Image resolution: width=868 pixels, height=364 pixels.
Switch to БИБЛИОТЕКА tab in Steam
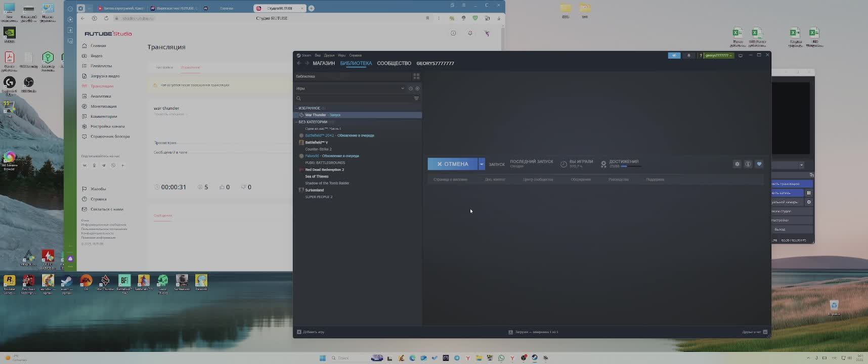(x=356, y=63)
